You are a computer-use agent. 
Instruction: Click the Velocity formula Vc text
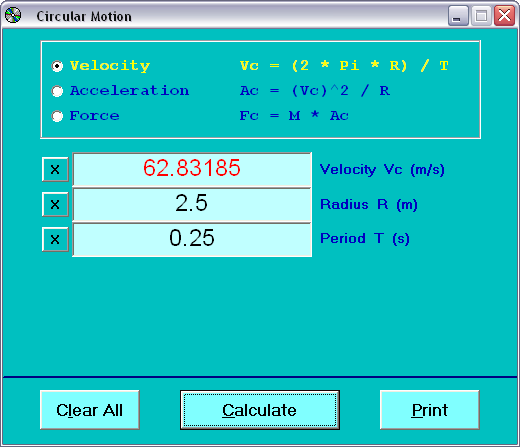click(x=344, y=65)
